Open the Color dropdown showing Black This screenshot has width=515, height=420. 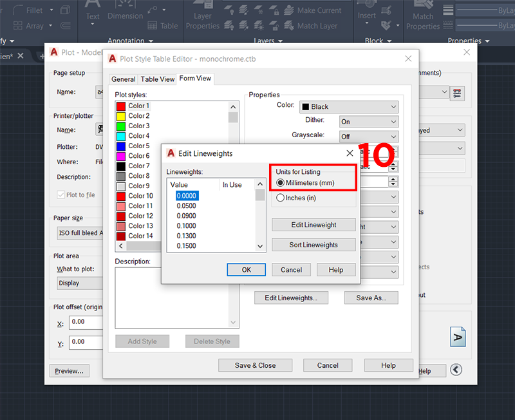(348, 107)
